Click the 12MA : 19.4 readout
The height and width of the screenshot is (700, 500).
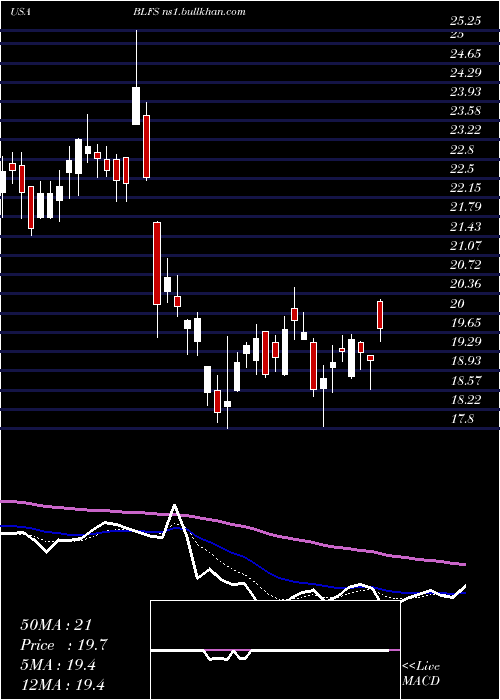point(62,684)
